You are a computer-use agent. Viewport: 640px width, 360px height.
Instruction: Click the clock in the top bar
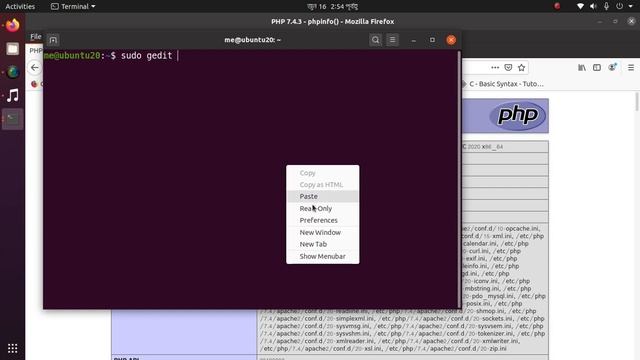(332, 7)
